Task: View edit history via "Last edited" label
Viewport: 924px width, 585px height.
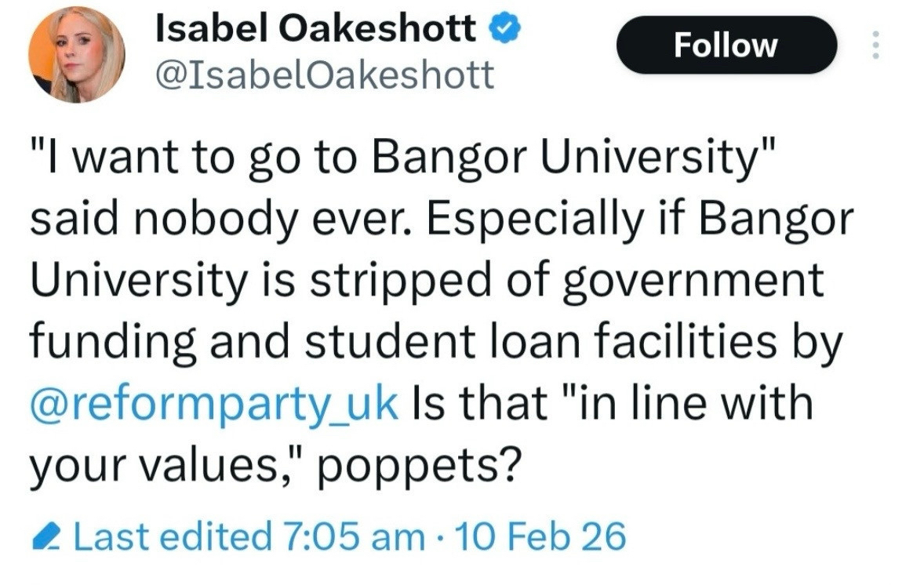Action: tap(171, 536)
